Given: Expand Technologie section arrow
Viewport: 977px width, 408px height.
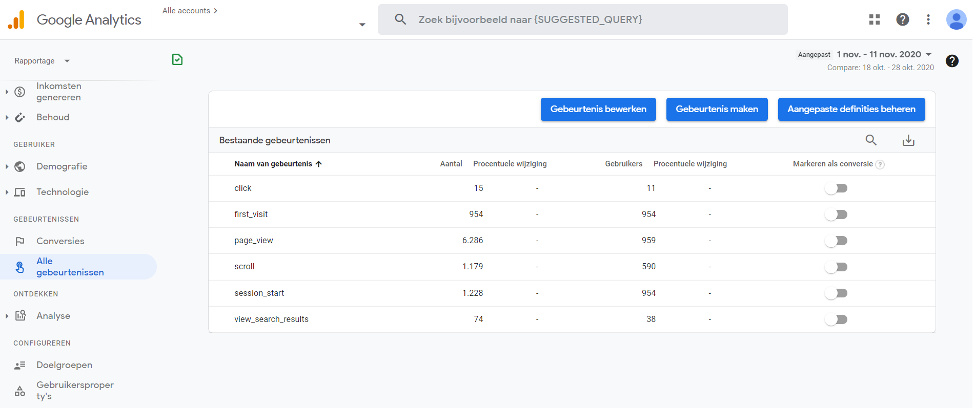Looking at the screenshot, I should [7, 192].
